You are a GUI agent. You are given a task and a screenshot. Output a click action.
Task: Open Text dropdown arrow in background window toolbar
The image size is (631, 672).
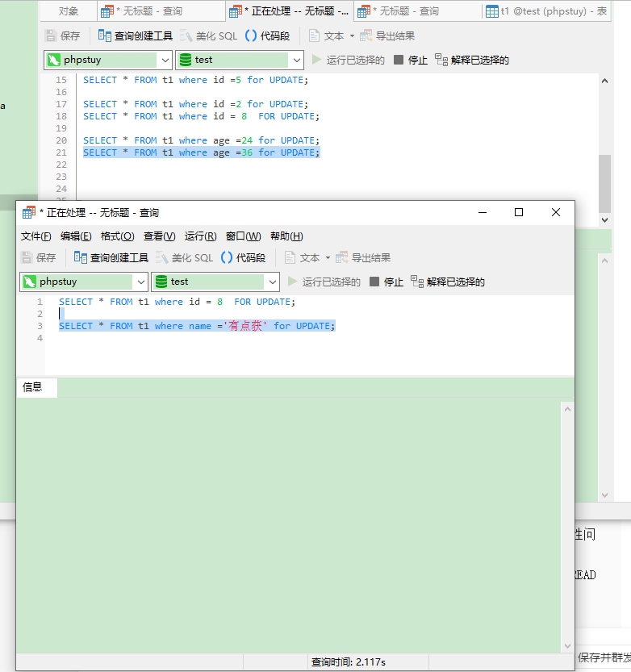point(352,35)
